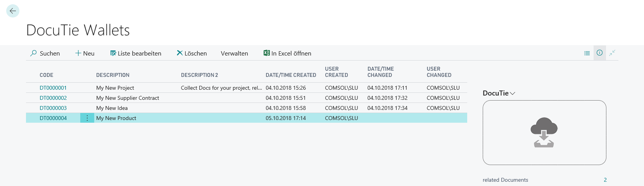Image resolution: width=644 pixels, height=186 pixels.
Task: Sort by DATE/TIME CREATED column header
Action: [x=291, y=75]
